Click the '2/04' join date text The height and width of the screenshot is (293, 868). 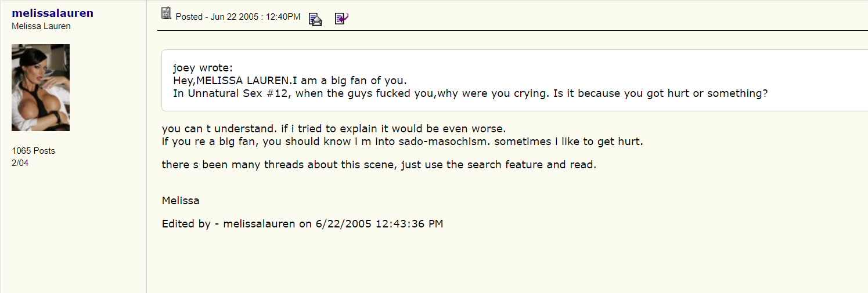20,163
